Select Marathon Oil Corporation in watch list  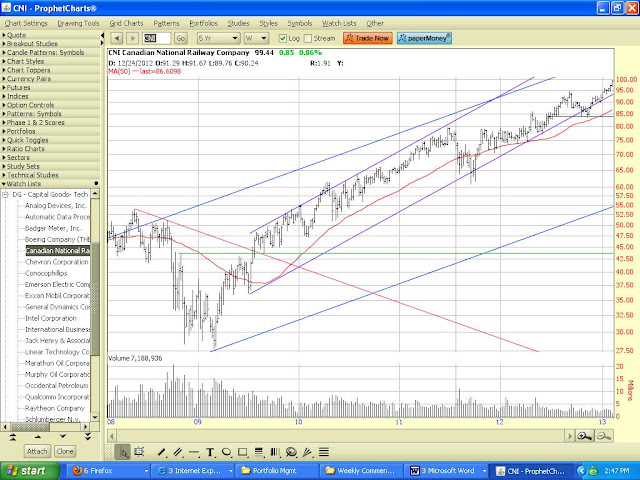[57, 363]
